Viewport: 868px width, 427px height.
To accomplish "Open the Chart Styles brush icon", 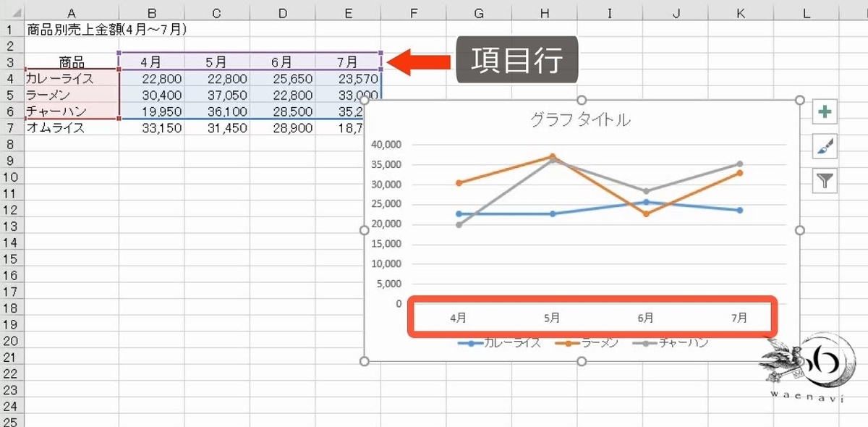I will 825,145.
